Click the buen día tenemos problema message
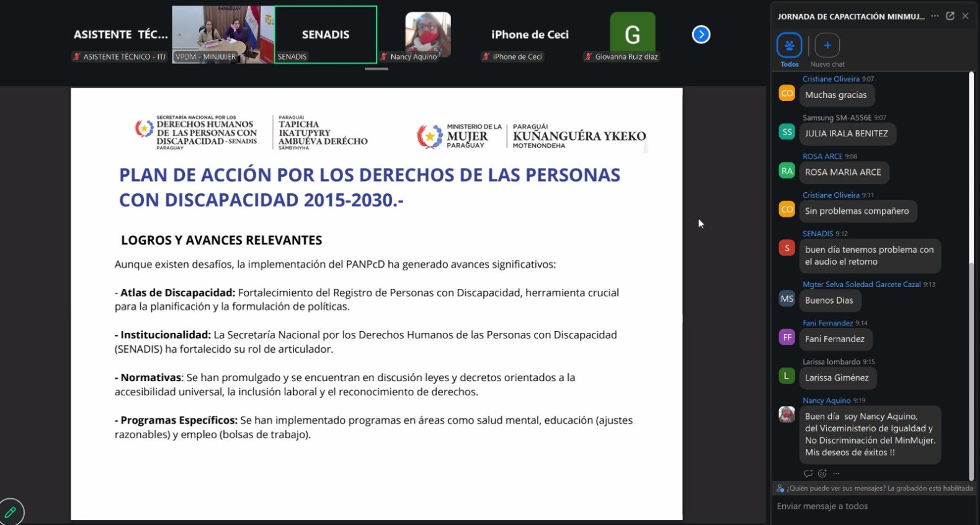 [870, 255]
